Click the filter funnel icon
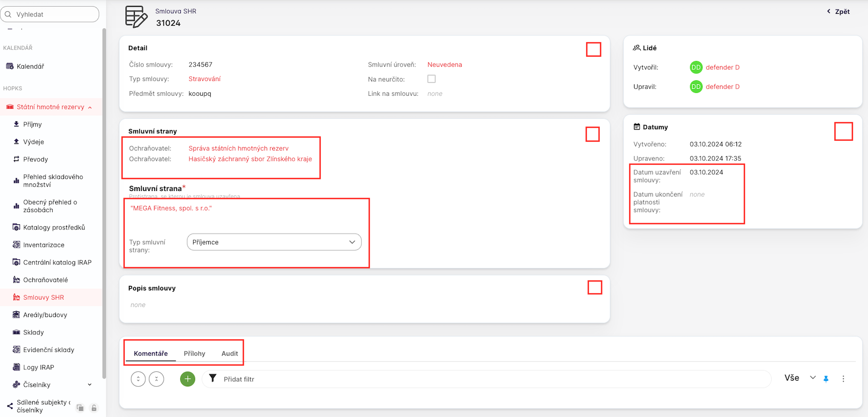 pyautogui.click(x=213, y=379)
